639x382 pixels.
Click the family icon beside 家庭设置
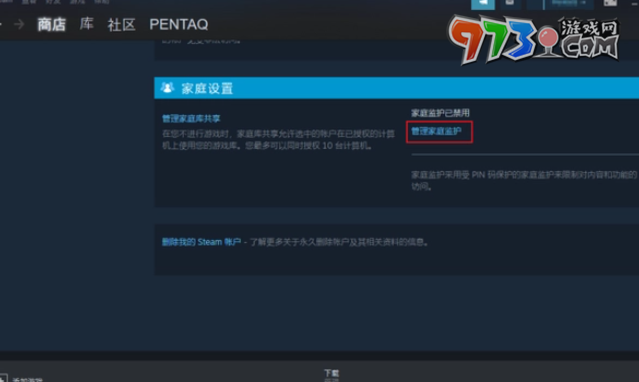click(167, 88)
